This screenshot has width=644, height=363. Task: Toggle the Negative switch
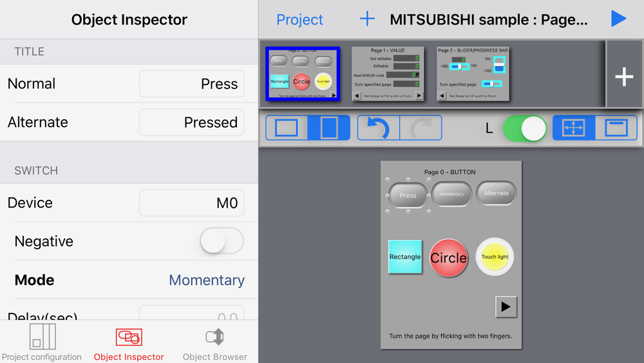[222, 241]
